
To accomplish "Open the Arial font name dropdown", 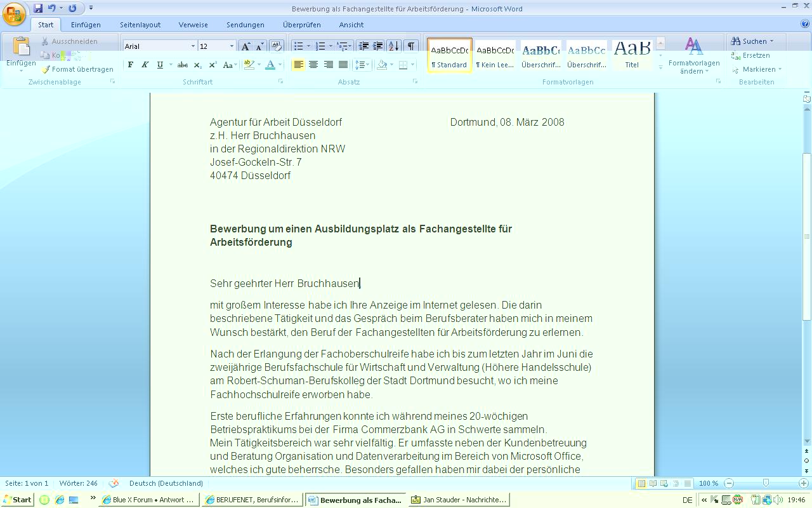I will pos(193,46).
